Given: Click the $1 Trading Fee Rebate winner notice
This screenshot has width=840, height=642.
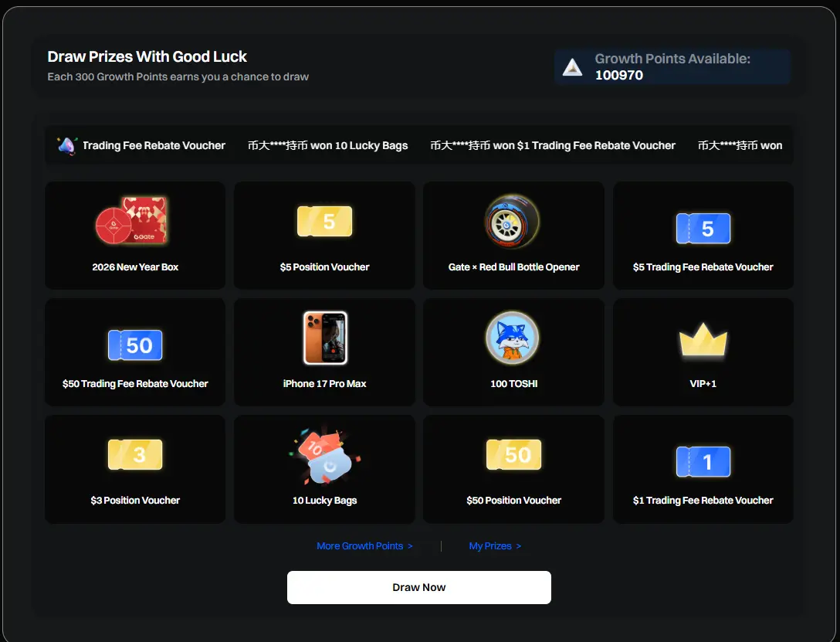Looking at the screenshot, I should pyautogui.click(x=553, y=146).
